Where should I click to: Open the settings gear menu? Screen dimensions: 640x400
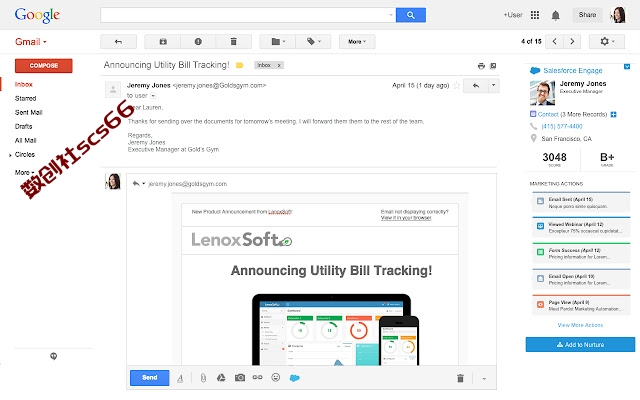pyautogui.click(x=607, y=41)
